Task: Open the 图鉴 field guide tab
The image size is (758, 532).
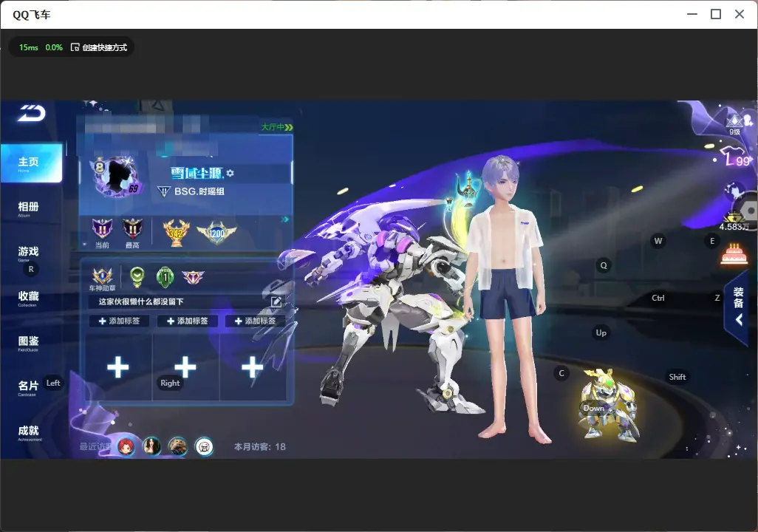Action: pos(29,343)
